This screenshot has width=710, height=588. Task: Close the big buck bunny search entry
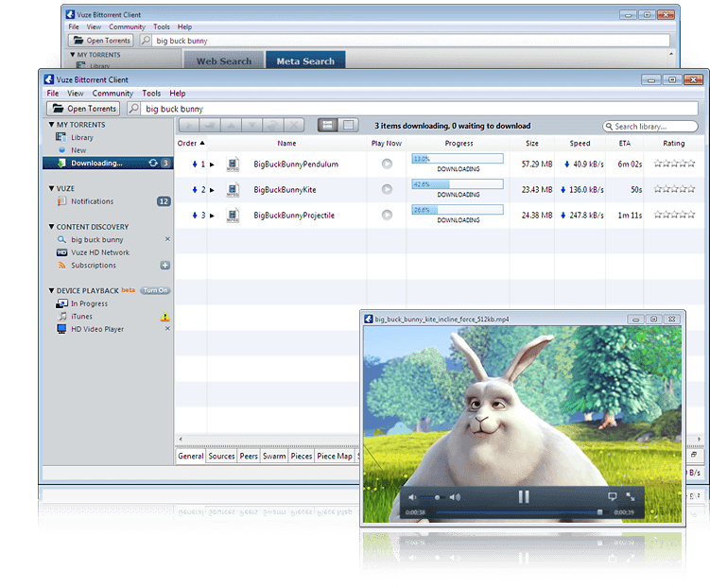(x=167, y=239)
